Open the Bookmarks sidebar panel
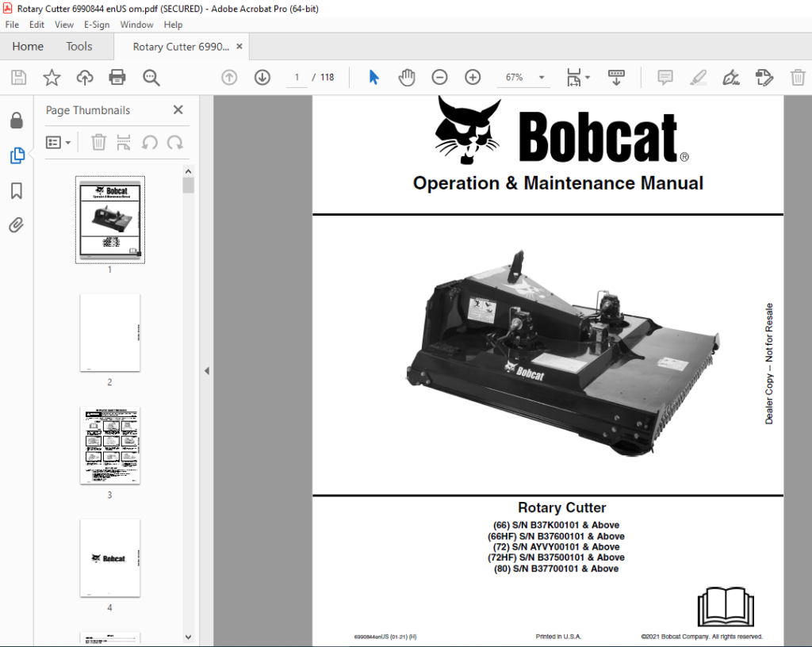This screenshot has height=647, width=812. 17,190
